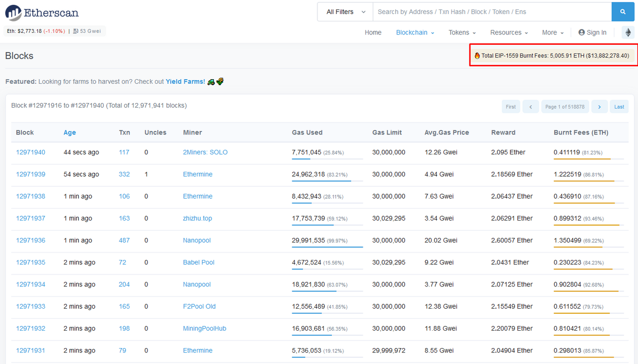638x364 pixels.
Task: Click the Burnt Fees (ETH) column header
Action: click(581, 132)
